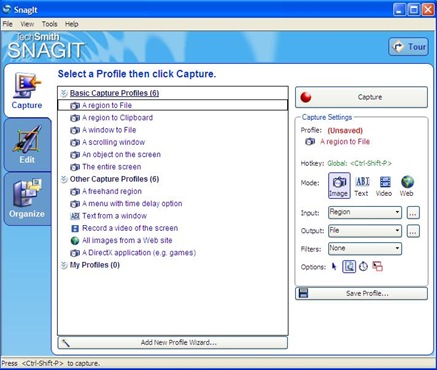Click Capture Settings camera profile icon
Image resolution: width=437 pixels, height=370 pixels.
(x=310, y=142)
